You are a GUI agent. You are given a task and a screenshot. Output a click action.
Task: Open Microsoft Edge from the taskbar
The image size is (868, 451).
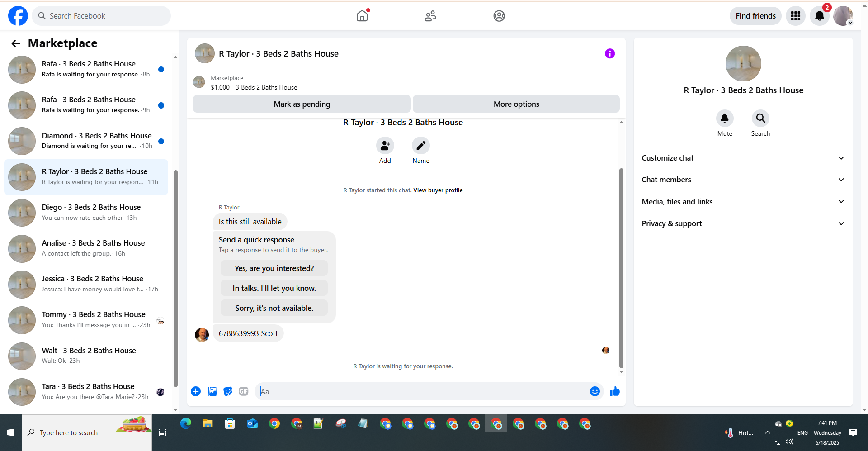(186, 424)
